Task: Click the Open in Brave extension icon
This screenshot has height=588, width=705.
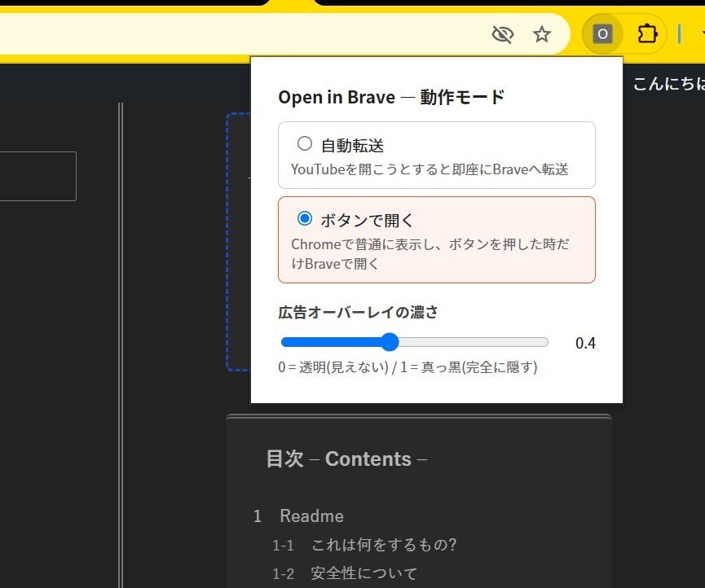Action: click(x=602, y=33)
